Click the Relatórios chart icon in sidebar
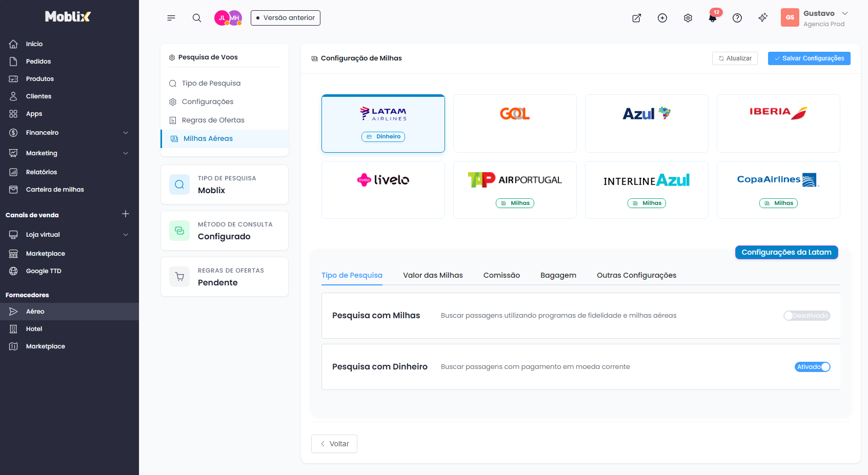The height and width of the screenshot is (475, 868). click(x=14, y=172)
